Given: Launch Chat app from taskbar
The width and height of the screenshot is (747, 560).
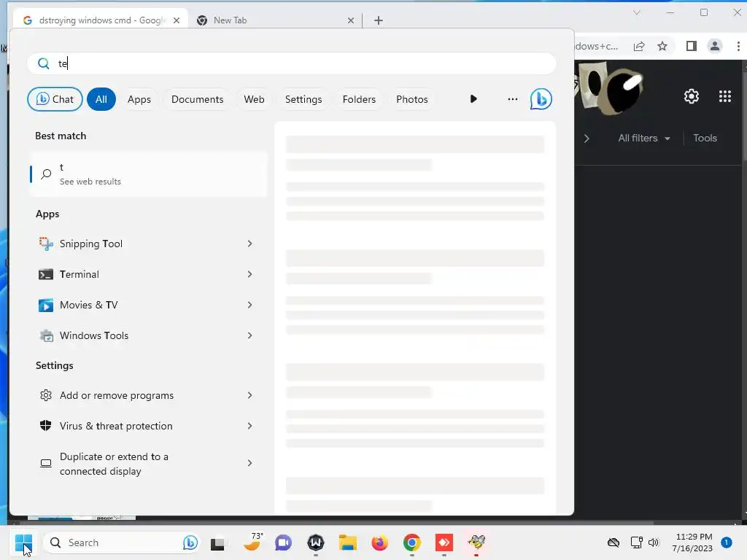Looking at the screenshot, I should coord(283,542).
